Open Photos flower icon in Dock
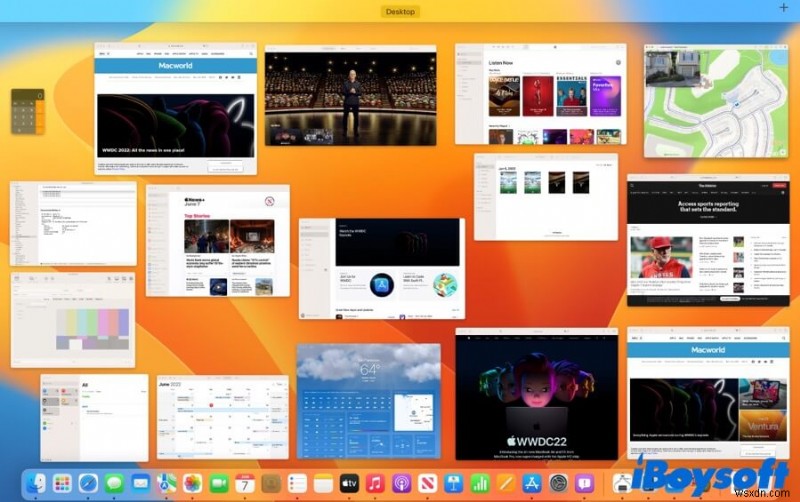 click(x=192, y=483)
